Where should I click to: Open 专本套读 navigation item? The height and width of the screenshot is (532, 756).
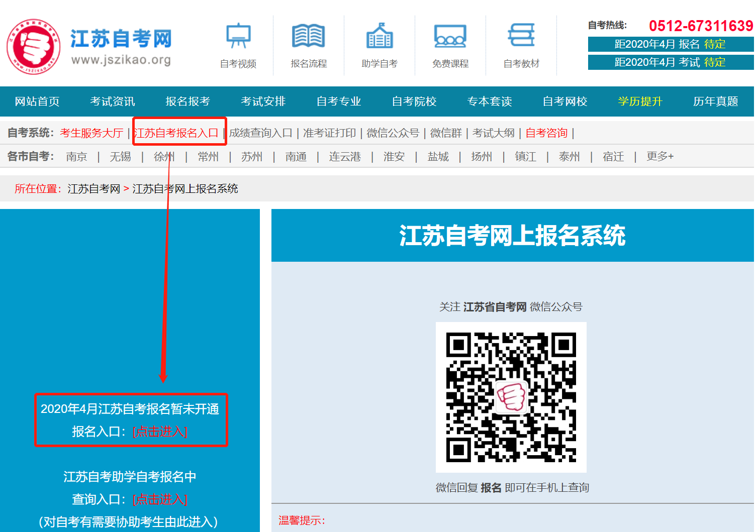pyautogui.click(x=490, y=101)
